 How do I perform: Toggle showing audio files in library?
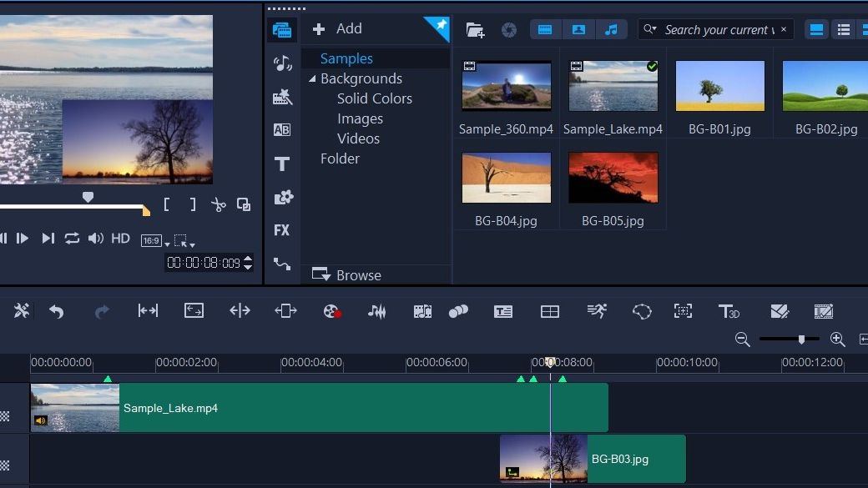tap(611, 30)
